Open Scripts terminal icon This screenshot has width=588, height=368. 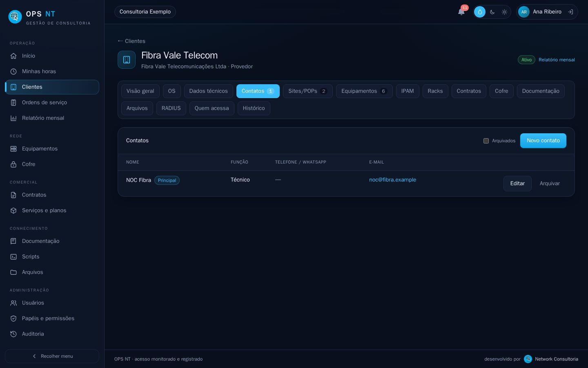[13, 257]
